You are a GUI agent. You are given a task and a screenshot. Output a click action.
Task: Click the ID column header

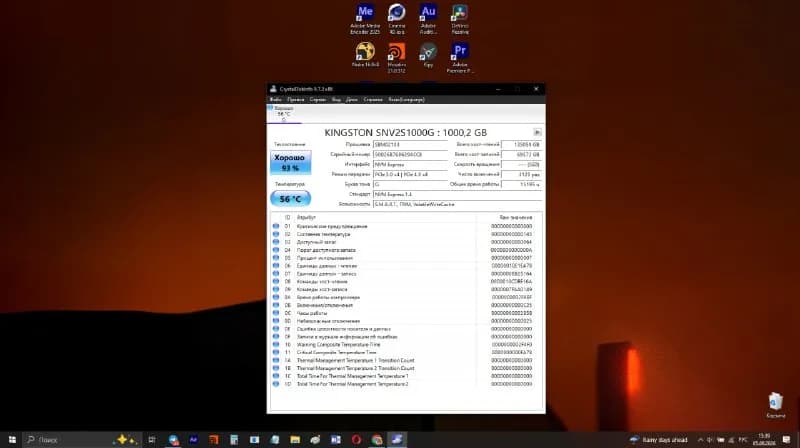pyautogui.click(x=287, y=217)
